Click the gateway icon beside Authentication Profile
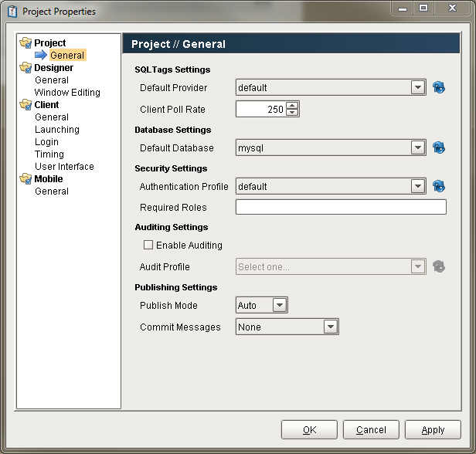The width and height of the screenshot is (476, 454). tap(439, 186)
